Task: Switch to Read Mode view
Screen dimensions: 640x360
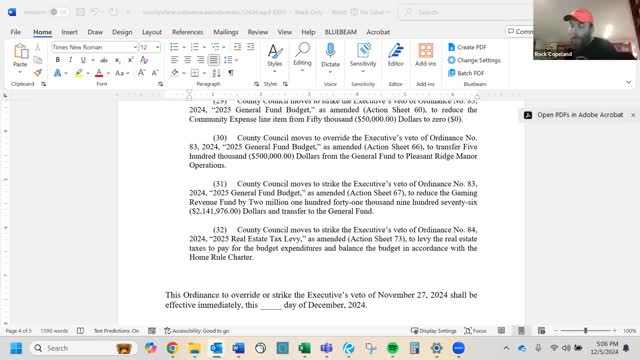Action: [x=501, y=331]
